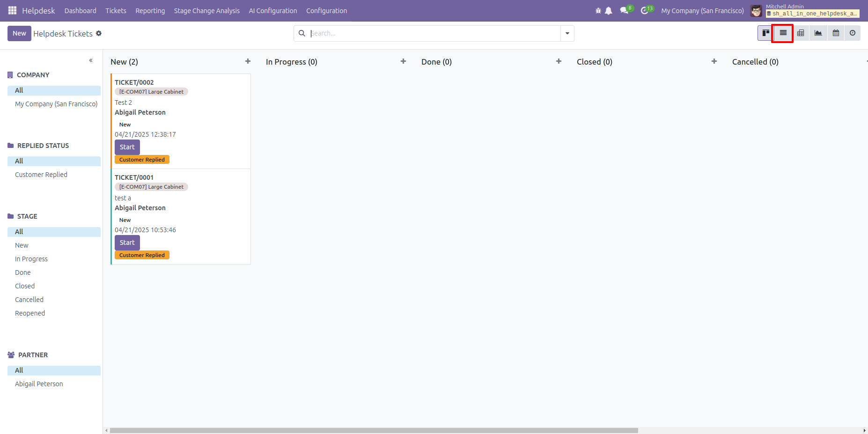Image resolution: width=868 pixels, height=434 pixels.
Task: Click the horizontal kanban scrollbar
Action: pos(374,430)
